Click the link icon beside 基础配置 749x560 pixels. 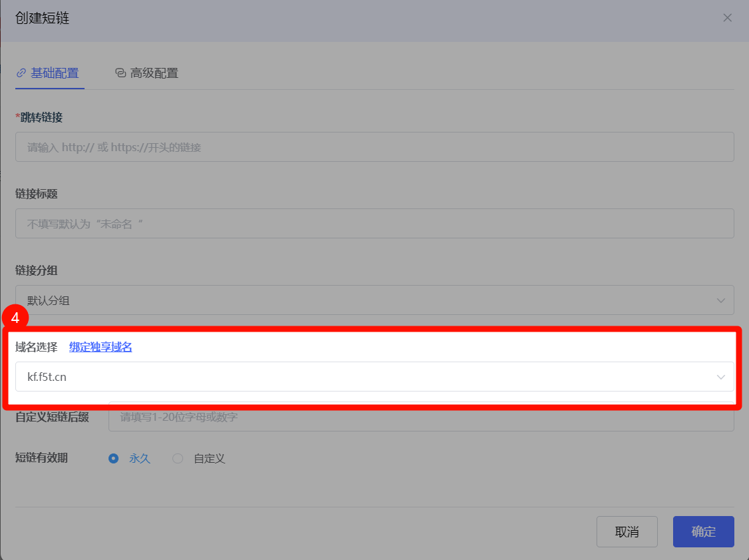[21, 73]
